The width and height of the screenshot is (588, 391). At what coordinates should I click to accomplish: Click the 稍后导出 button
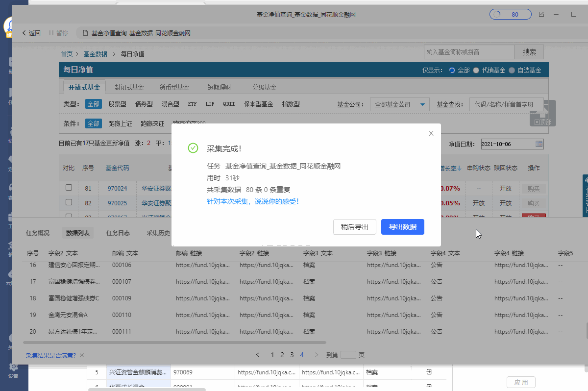(355, 227)
